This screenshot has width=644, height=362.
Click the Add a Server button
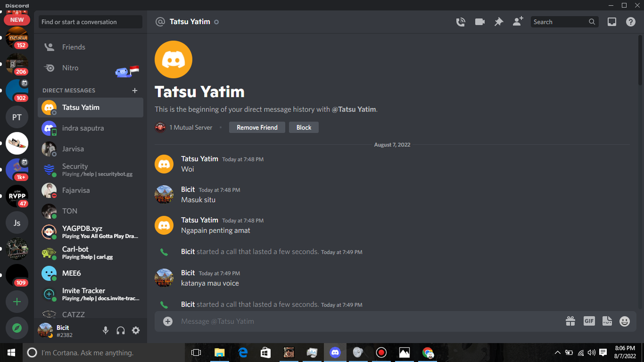point(17,302)
